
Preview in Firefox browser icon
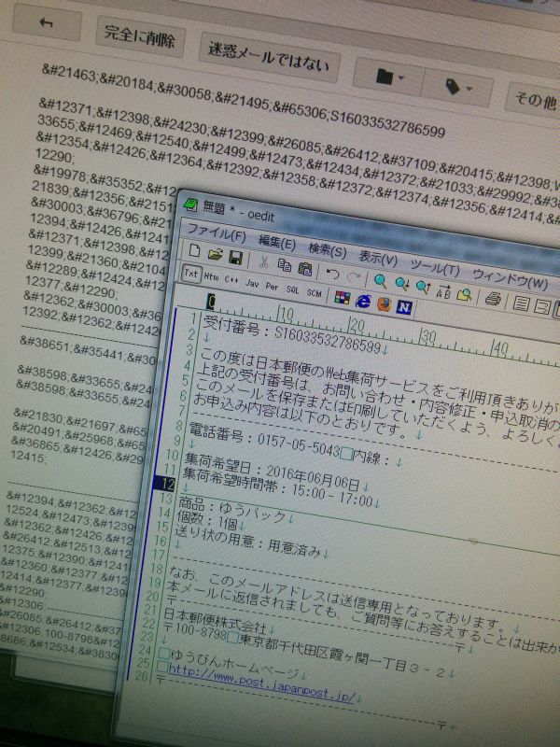pos(384,304)
